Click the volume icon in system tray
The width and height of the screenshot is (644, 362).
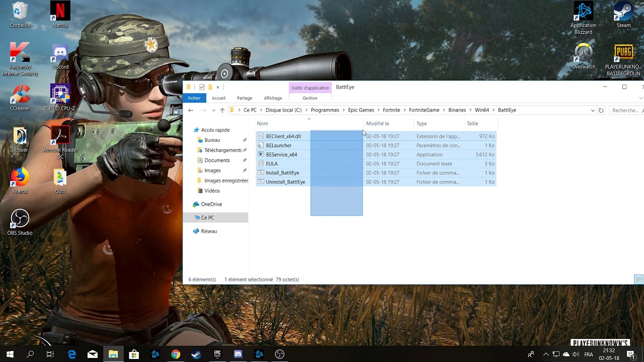click(576, 354)
